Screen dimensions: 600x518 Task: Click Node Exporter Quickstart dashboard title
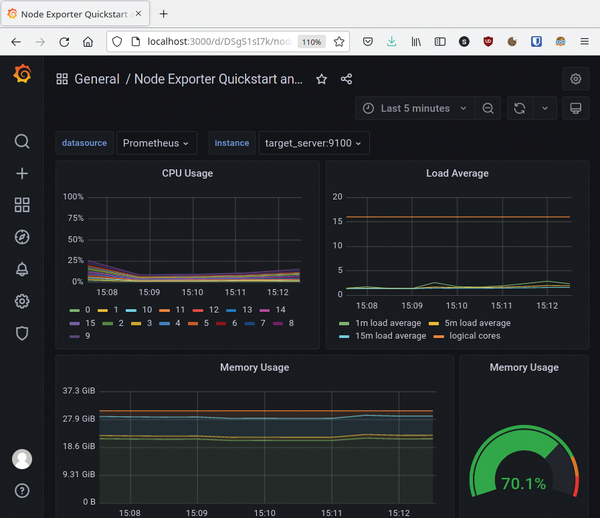click(x=218, y=79)
